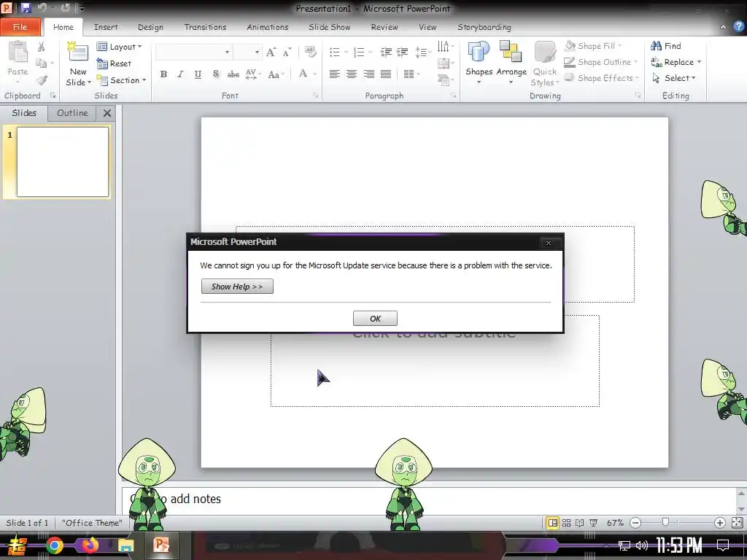
Task: Click Decrease List Level icon
Action: [x=386, y=52]
